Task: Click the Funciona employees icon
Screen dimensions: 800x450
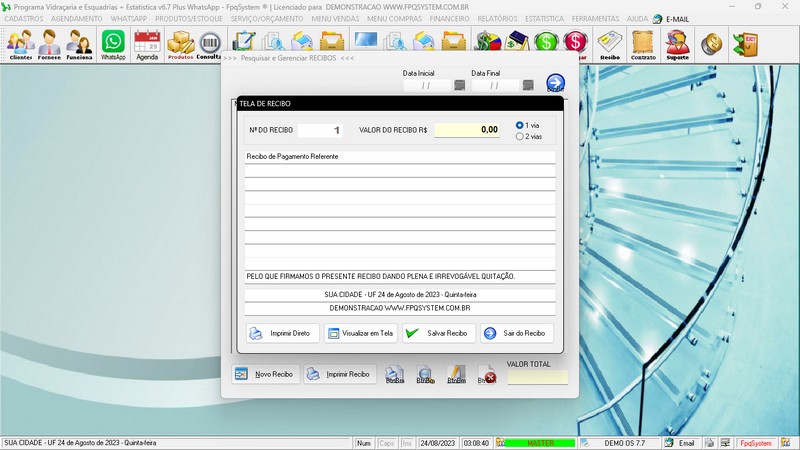Action: click(x=79, y=44)
